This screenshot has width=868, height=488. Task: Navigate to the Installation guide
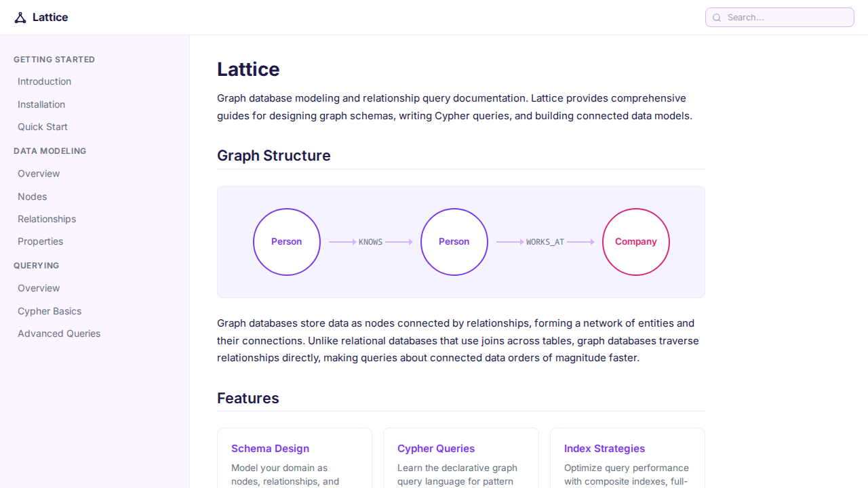41,104
